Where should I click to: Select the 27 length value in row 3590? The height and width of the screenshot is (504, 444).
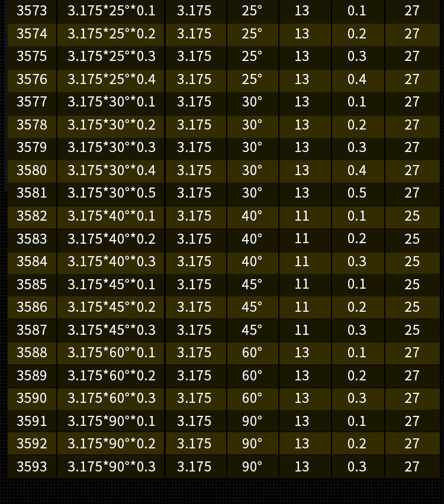412,398
